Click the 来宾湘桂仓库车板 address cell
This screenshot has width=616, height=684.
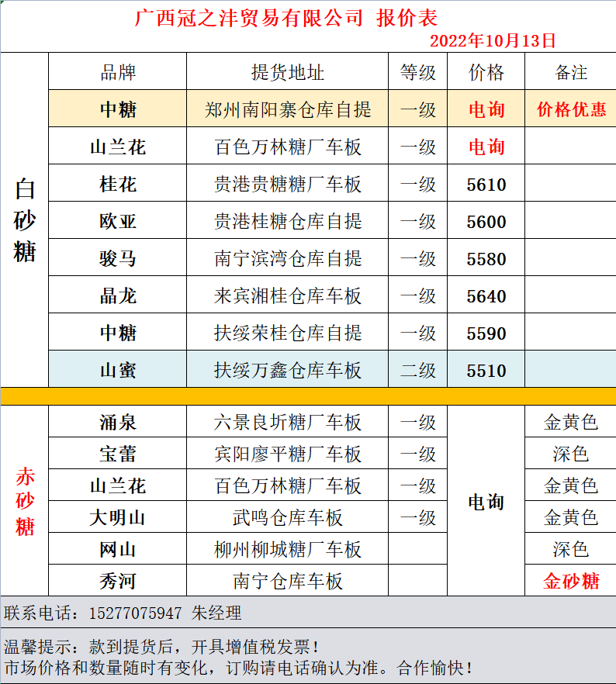tap(287, 296)
